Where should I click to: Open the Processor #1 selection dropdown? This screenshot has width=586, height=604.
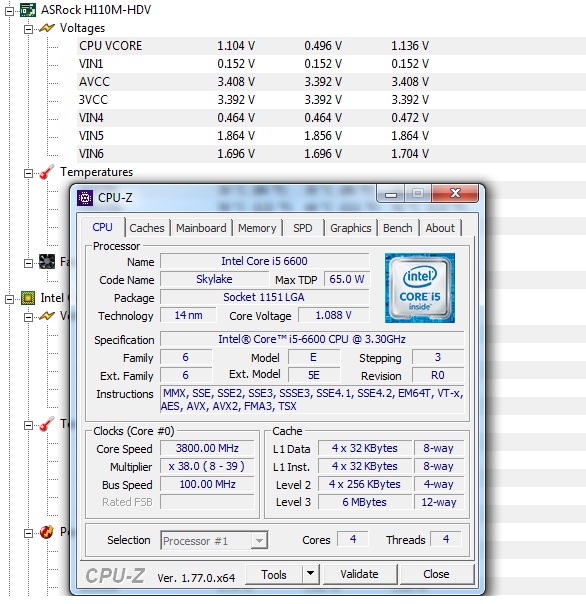pyautogui.click(x=259, y=540)
